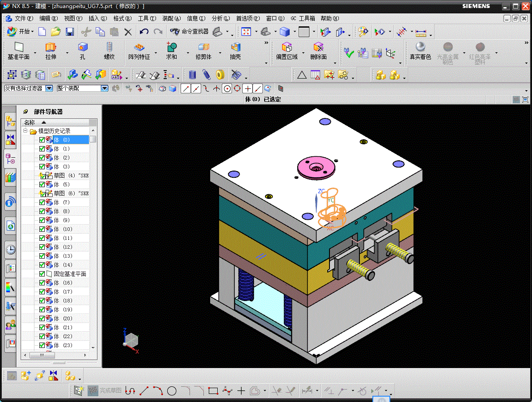Open a file with the folder icon
The height and width of the screenshot is (402, 532).
tap(55, 32)
